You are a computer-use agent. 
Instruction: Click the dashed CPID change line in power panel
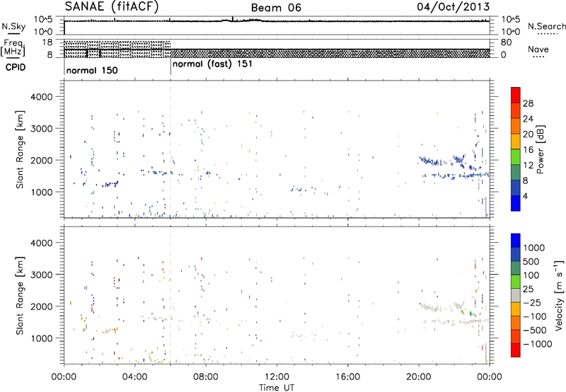tap(171, 149)
